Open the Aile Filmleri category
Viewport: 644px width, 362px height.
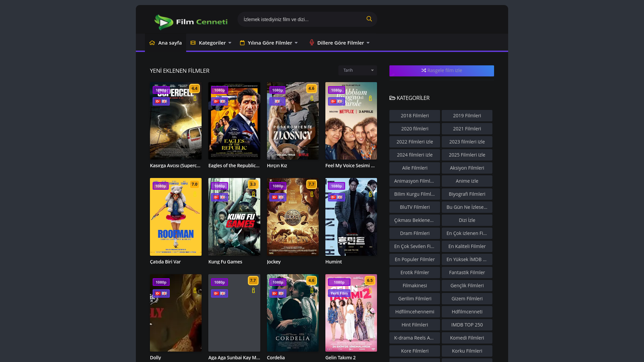pyautogui.click(x=415, y=168)
